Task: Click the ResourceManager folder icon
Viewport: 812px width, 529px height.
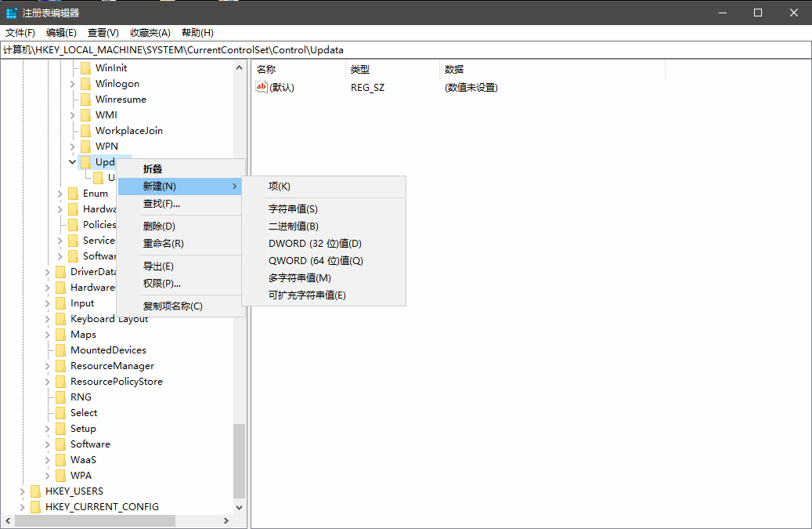Action: tap(61, 366)
